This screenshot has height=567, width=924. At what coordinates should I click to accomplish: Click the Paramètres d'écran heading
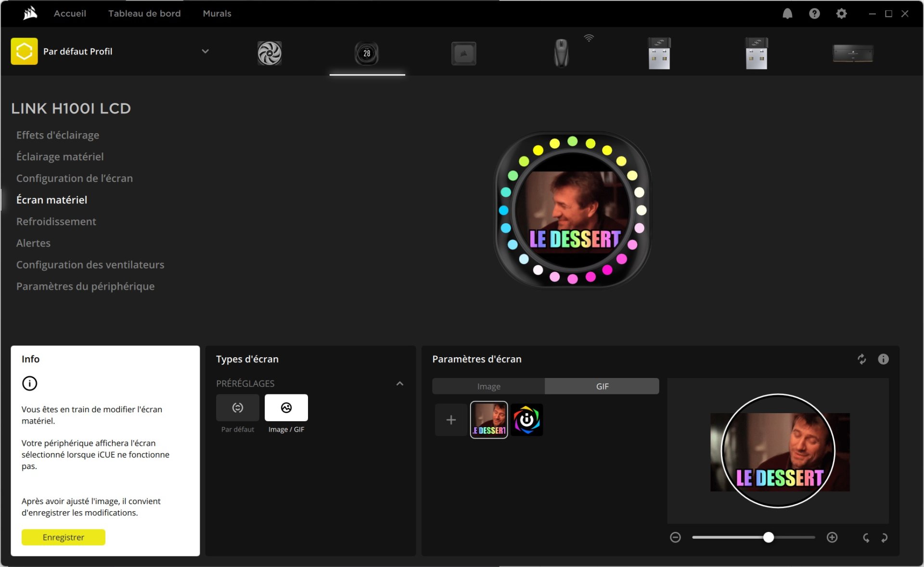click(x=477, y=359)
